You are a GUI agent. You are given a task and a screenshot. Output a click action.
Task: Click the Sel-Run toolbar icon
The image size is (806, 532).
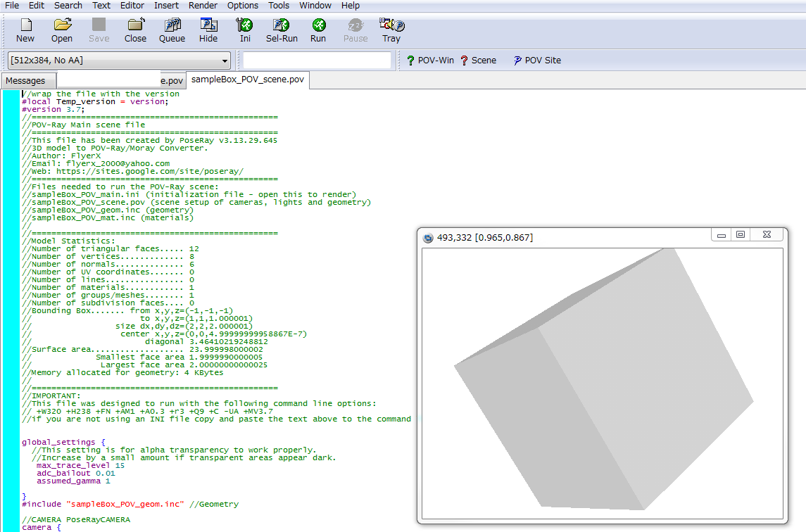(x=282, y=30)
